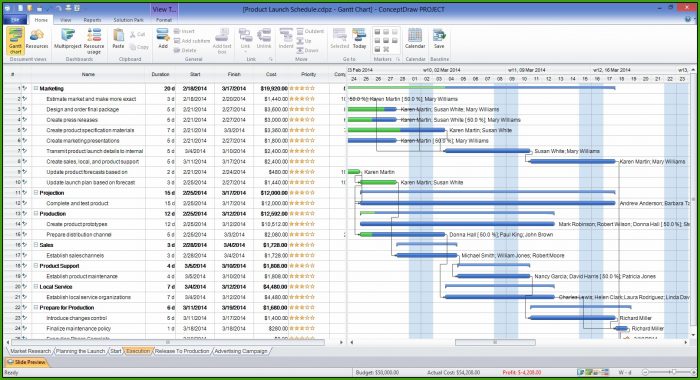
Task: Select the Planning the Launch sheet tab
Action: [x=80, y=351]
